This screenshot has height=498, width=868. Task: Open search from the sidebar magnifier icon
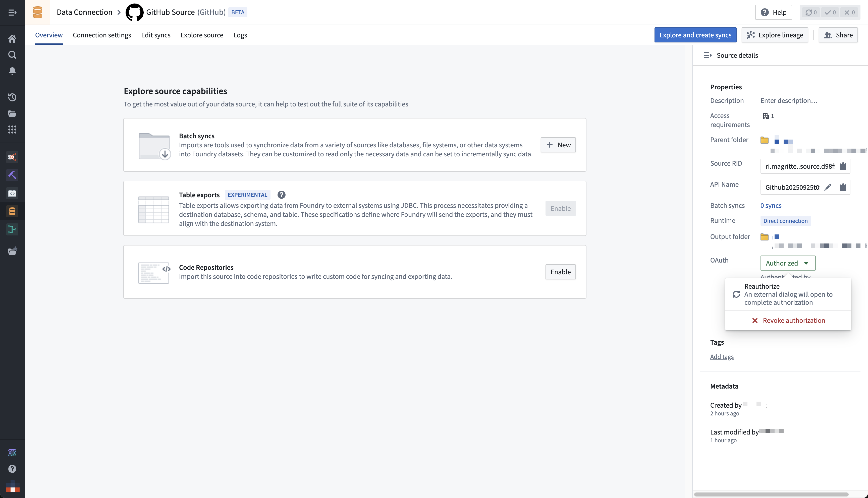coord(12,55)
